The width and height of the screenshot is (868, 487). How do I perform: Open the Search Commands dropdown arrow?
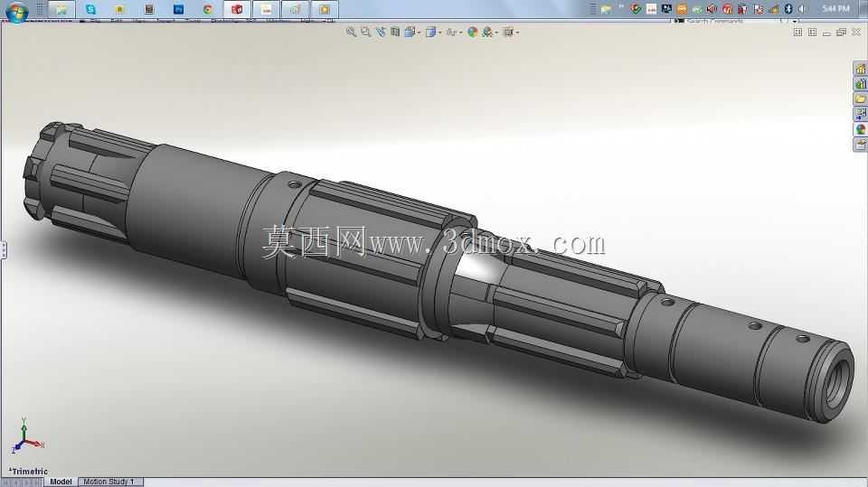pyautogui.click(x=795, y=21)
